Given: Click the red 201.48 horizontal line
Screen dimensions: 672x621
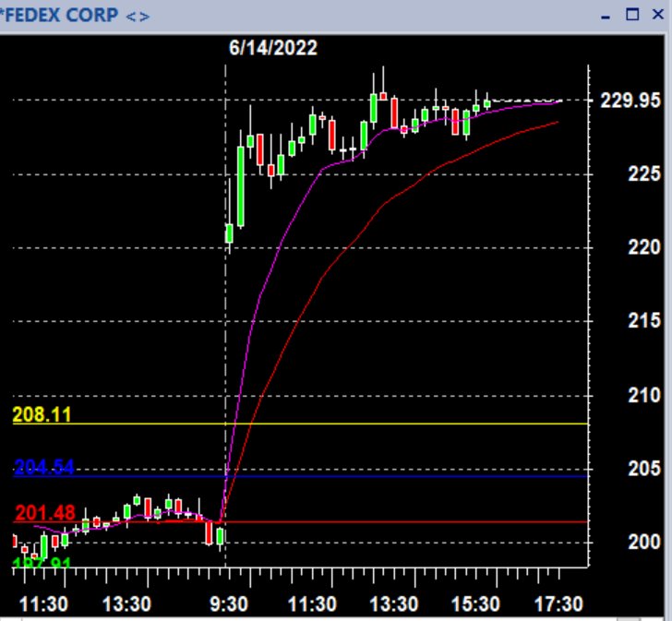Looking at the screenshot, I should pos(300,522).
